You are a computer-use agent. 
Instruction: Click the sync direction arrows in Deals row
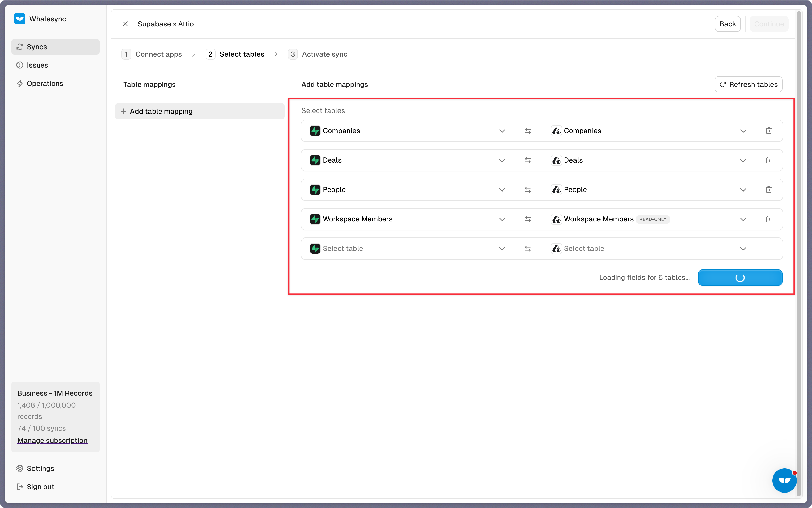[x=528, y=160]
